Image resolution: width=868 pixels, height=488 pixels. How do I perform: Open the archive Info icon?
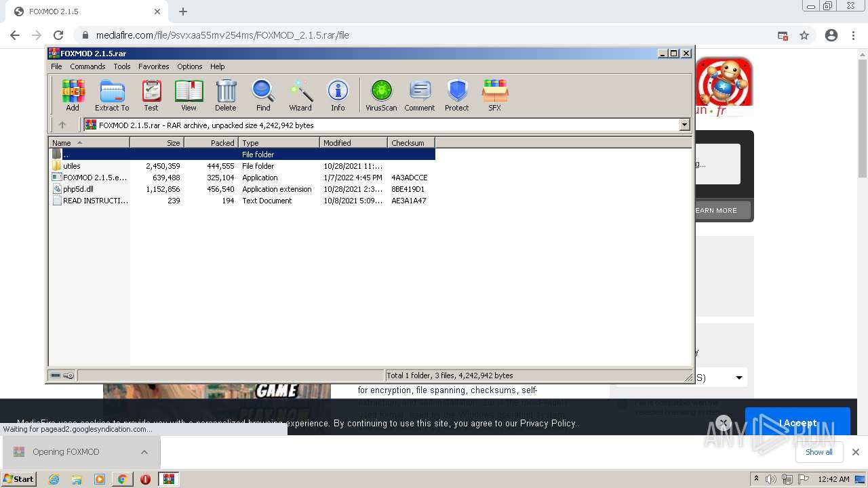pos(338,95)
